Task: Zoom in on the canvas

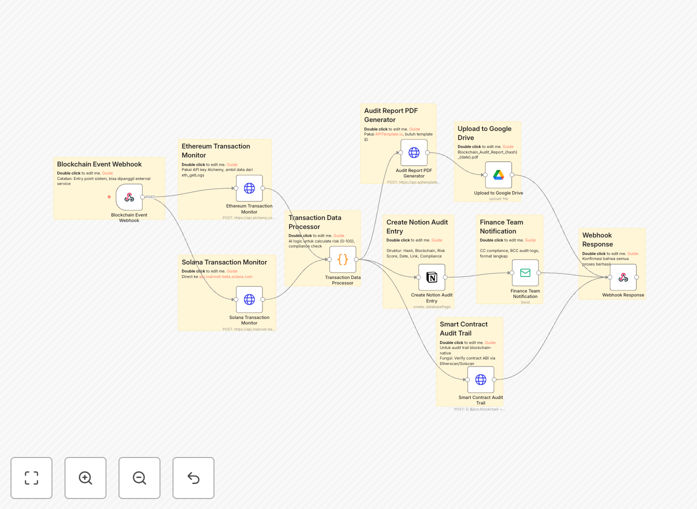Action: [85, 478]
